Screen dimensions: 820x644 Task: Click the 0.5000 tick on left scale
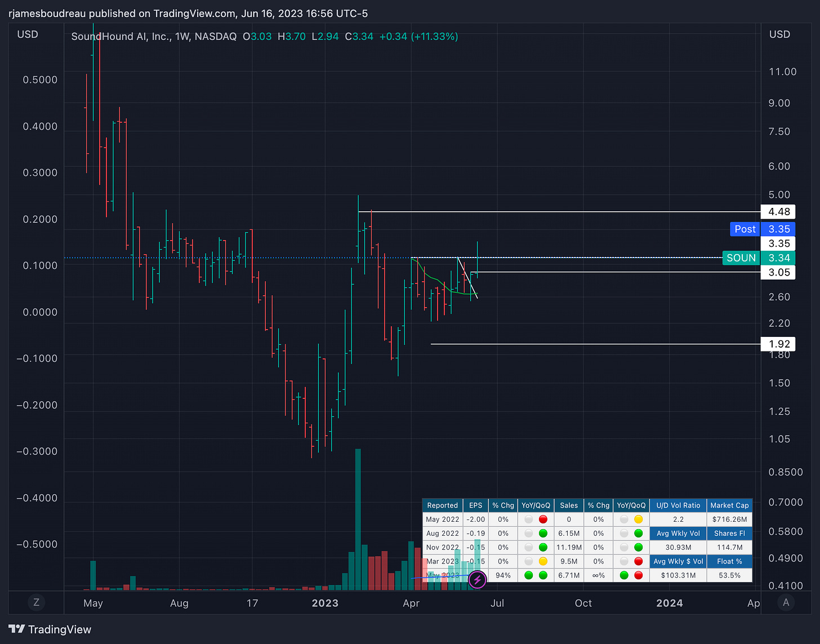(x=40, y=80)
